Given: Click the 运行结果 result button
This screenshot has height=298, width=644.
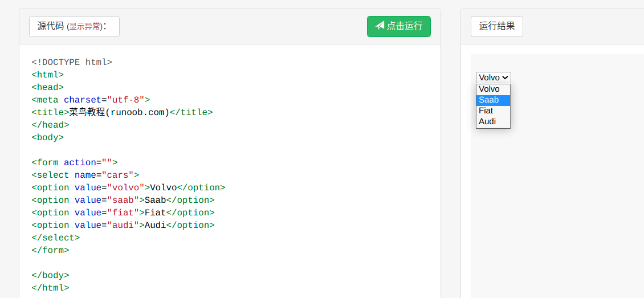Looking at the screenshot, I should pyautogui.click(x=496, y=26).
